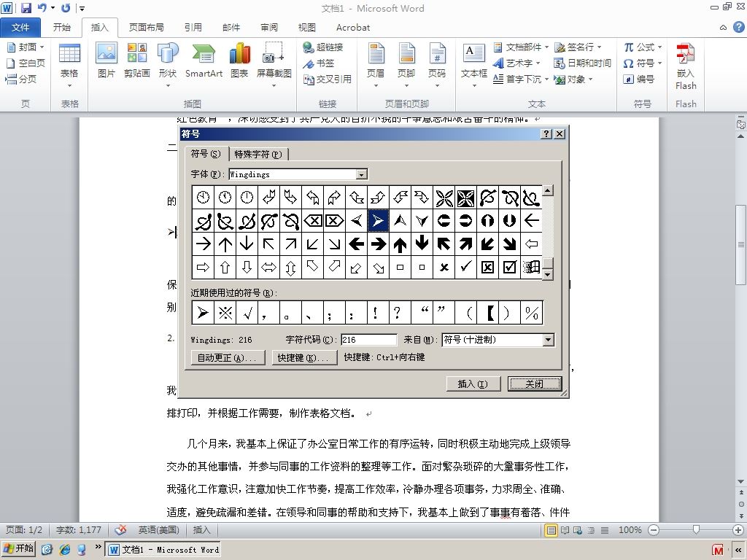Click the Windows Start (开始) button
This screenshot has height=560, width=747.
(18, 548)
